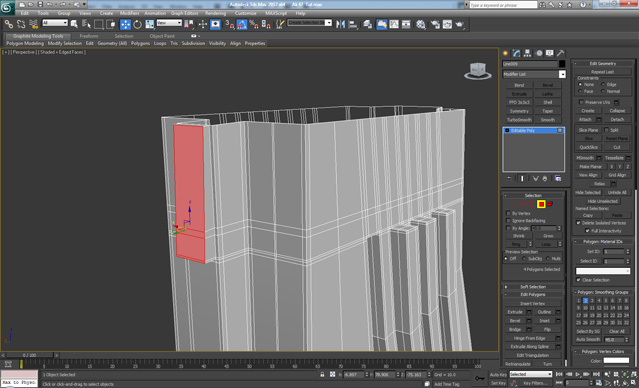Click the Editable Poly stack entry
The height and width of the screenshot is (388, 639).
tap(533, 130)
